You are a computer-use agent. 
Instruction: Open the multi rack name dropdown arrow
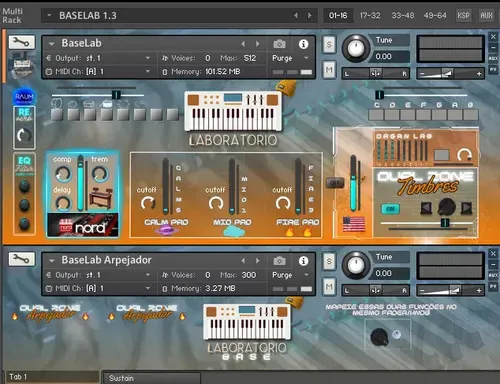[x=49, y=15]
